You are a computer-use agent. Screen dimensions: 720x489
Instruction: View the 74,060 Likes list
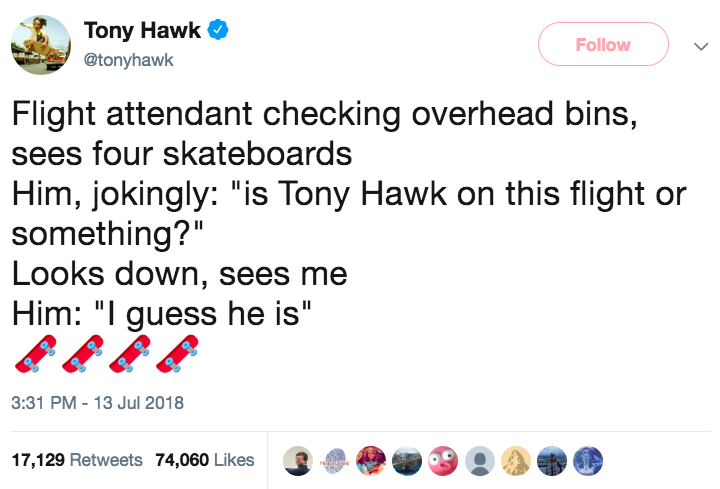205,460
